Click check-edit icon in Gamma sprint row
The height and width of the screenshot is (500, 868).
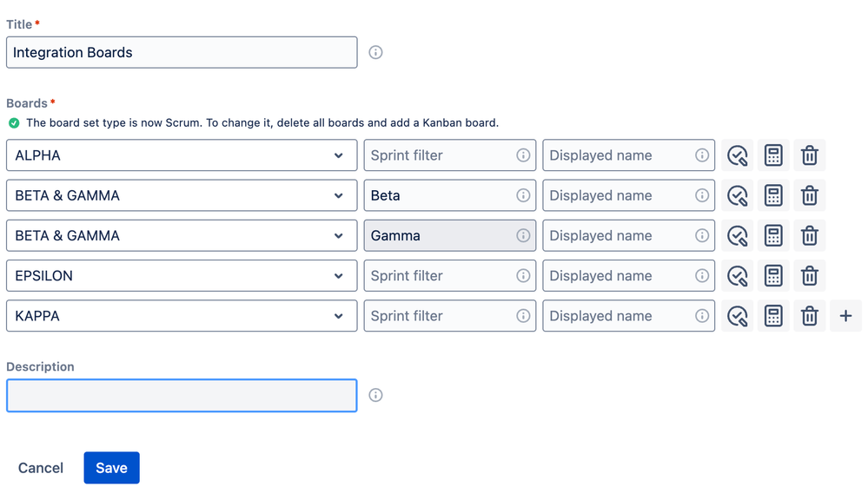click(738, 235)
